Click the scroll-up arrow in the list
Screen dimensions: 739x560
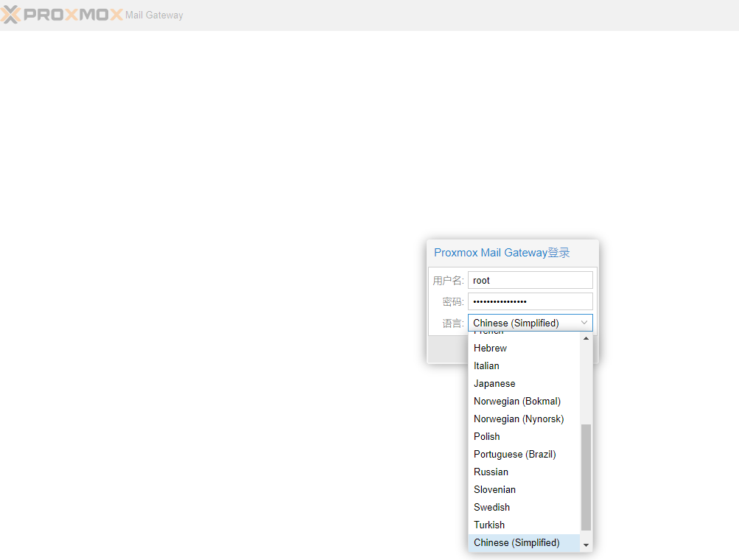tap(586, 337)
